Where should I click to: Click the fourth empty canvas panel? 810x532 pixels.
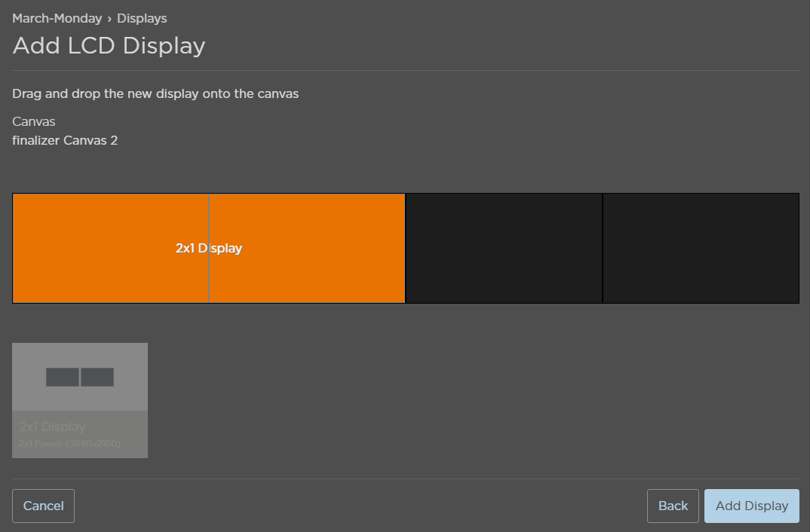click(x=701, y=248)
